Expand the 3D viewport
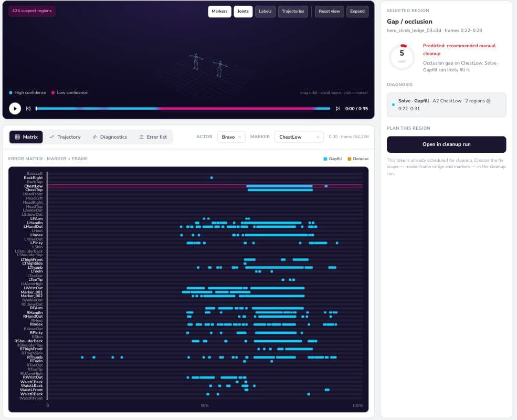Image resolution: width=517 pixels, height=420 pixels. point(357,11)
